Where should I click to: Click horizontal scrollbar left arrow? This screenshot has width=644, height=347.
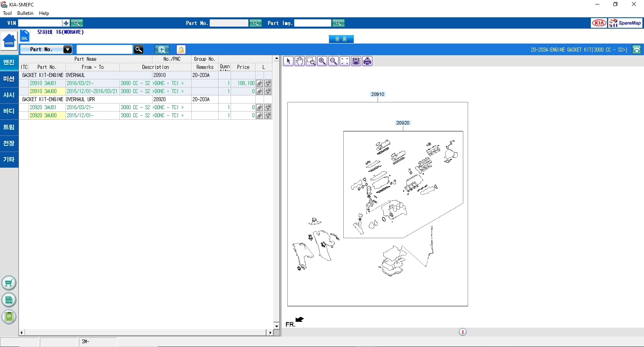[x=22, y=333]
